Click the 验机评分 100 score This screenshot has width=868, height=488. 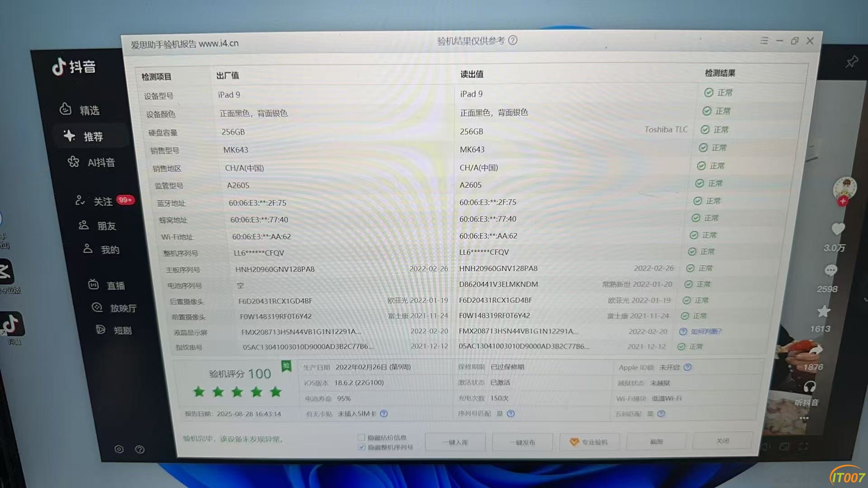click(240, 374)
